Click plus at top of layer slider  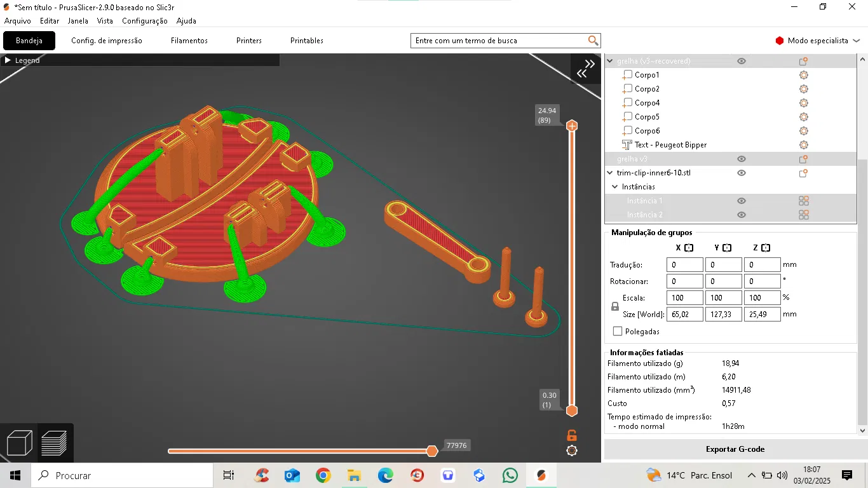point(572,126)
